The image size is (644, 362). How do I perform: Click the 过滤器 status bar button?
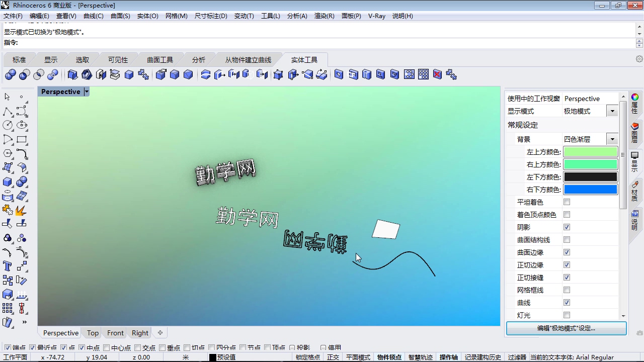click(x=517, y=357)
